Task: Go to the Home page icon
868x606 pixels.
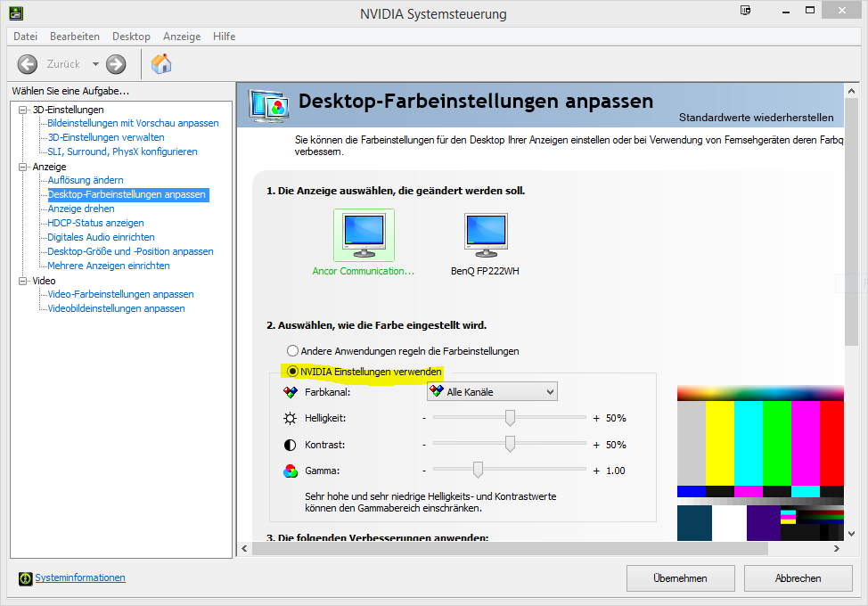Action: pyautogui.click(x=161, y=63)
